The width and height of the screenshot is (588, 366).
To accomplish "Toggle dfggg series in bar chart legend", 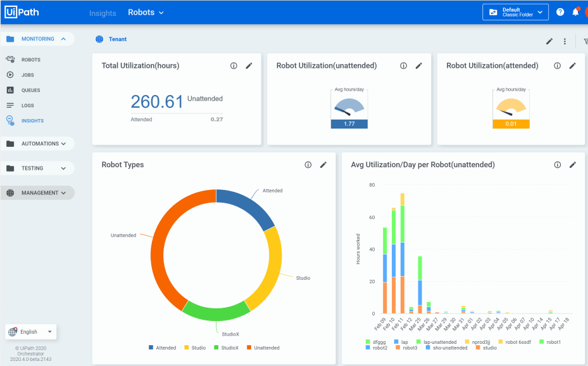I will pos(375,342).
